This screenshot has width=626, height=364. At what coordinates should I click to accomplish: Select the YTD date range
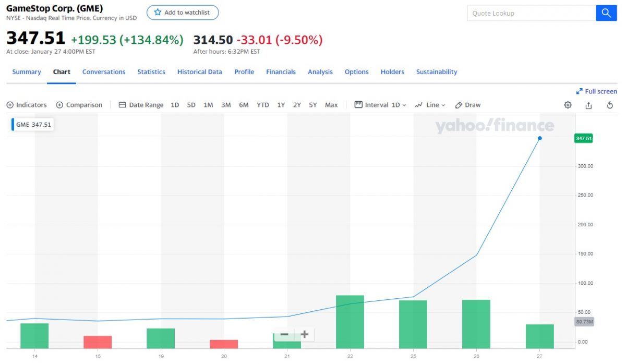(263, 105)
